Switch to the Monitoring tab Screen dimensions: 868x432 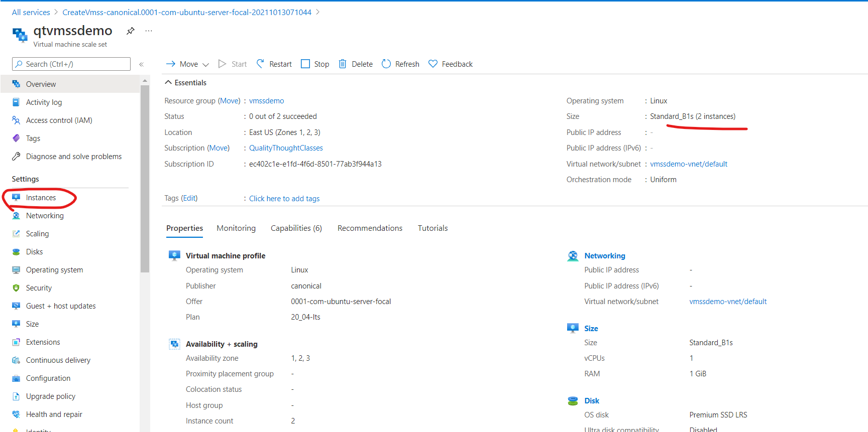point(236,228)
